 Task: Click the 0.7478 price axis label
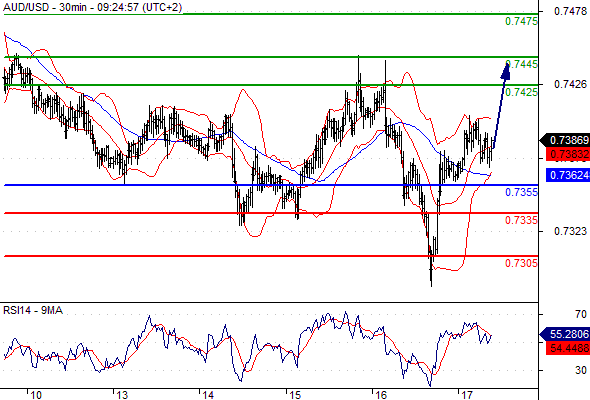pos(570,11)
